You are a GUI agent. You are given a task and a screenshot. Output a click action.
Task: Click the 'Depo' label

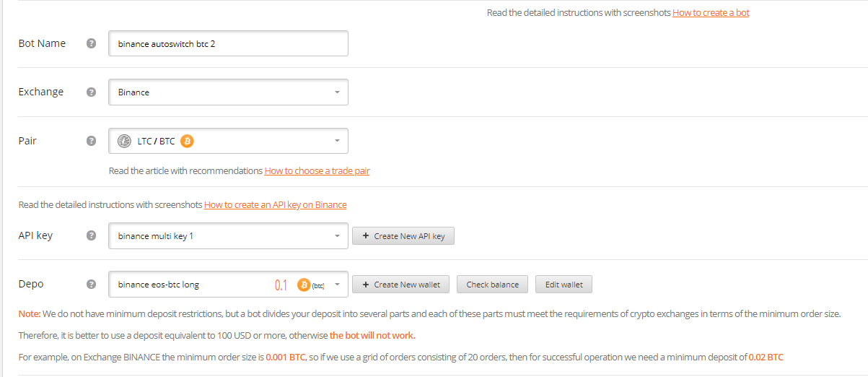31,285
